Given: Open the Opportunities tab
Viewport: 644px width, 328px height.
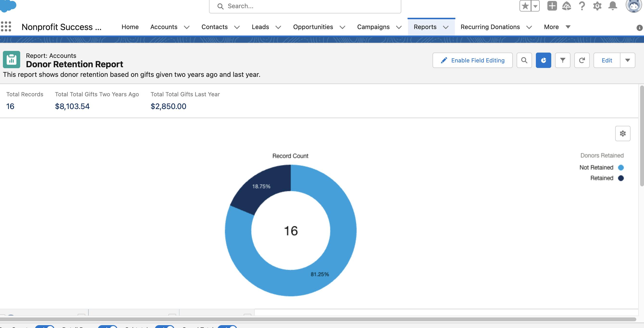Looking at the screenshot, I should point(313,27).
